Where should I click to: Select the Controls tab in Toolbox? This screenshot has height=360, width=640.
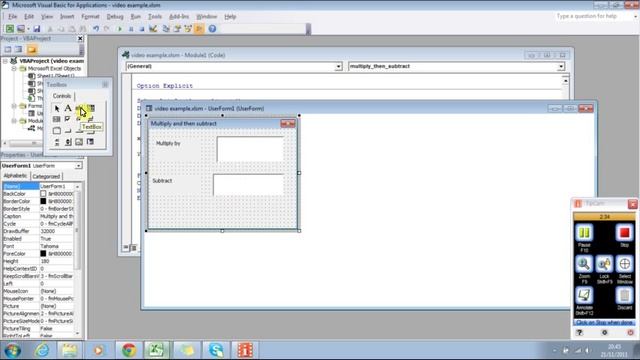[62, 96]
